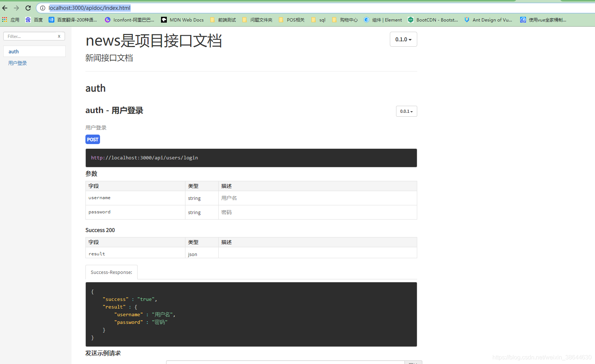595x364 pixels.
Task: Click the json type cell
Action: (x=201, y=253)
